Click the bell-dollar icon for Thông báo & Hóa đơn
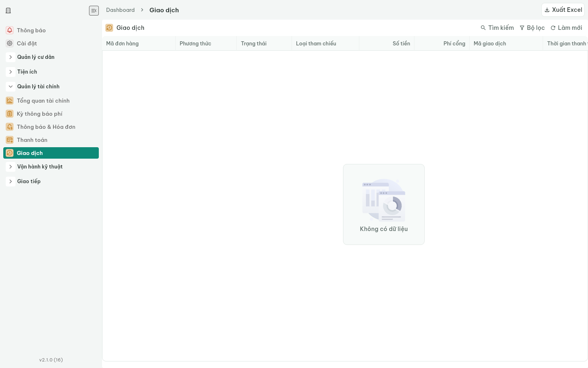Image resolution: width=588 pixels, height=368 pixels. click(x=10, y=127)
